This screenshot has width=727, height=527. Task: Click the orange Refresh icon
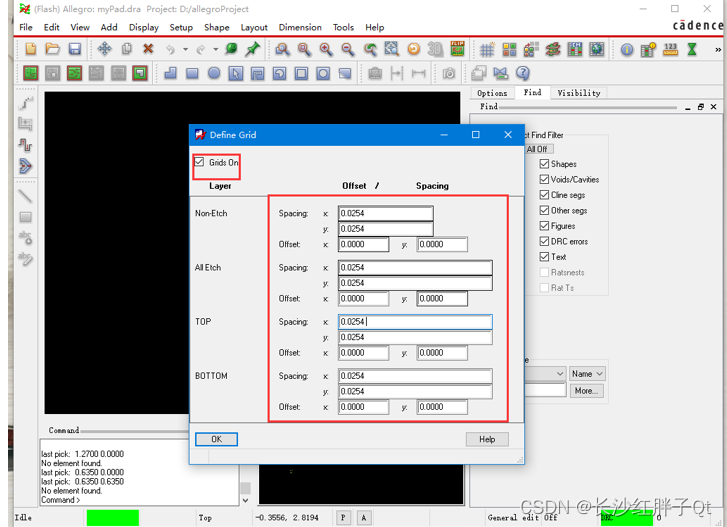[414, 49]
